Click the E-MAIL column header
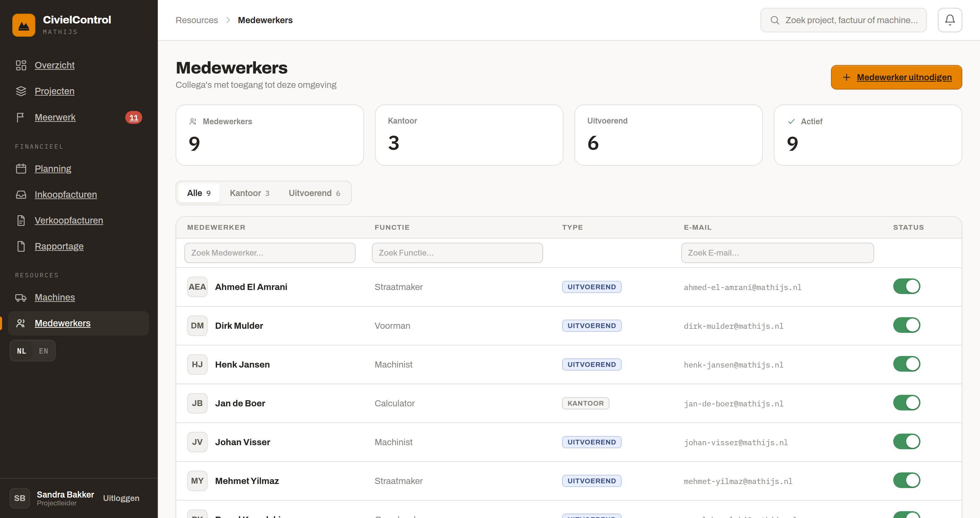The height and width of the screenshot is (518, 980). tap(697, 227)
